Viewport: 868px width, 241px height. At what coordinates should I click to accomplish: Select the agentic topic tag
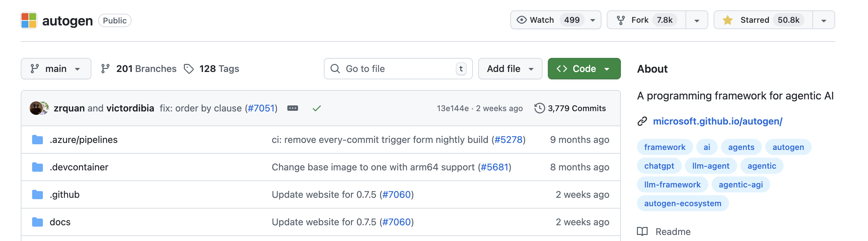[x=762, y=166]
